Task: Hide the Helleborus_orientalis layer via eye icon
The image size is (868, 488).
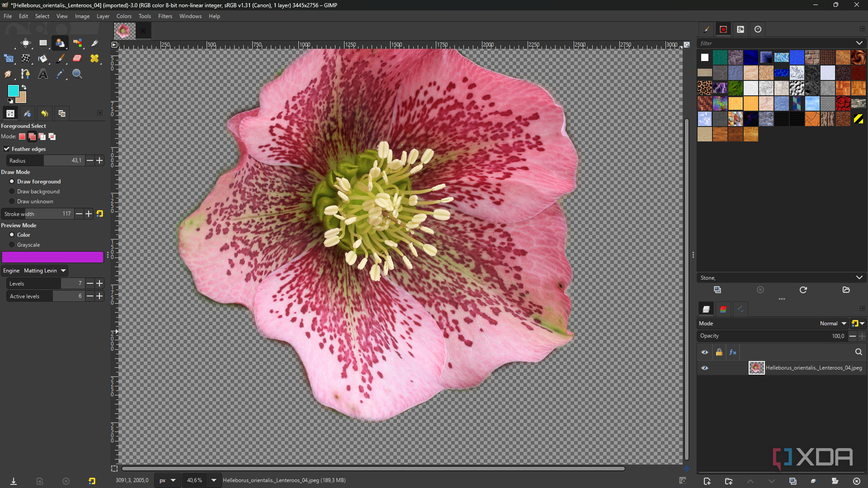Action: (704, 368)
